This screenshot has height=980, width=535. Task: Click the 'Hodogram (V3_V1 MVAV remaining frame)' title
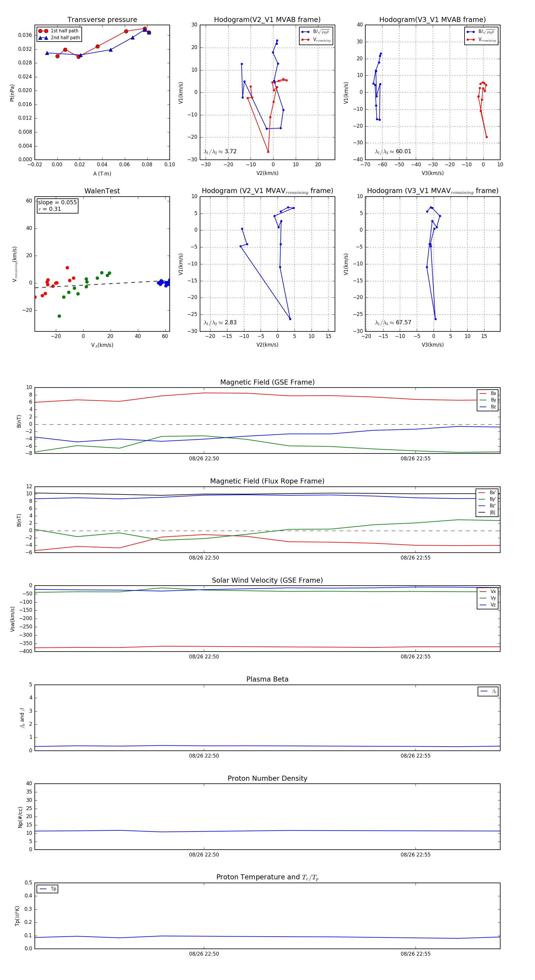[432, 191]
